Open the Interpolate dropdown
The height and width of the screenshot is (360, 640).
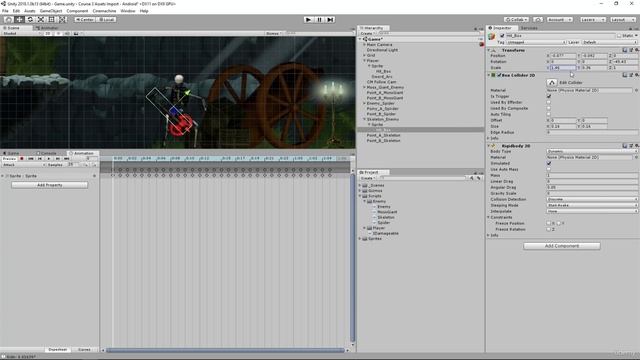click(x=592, y=211)
